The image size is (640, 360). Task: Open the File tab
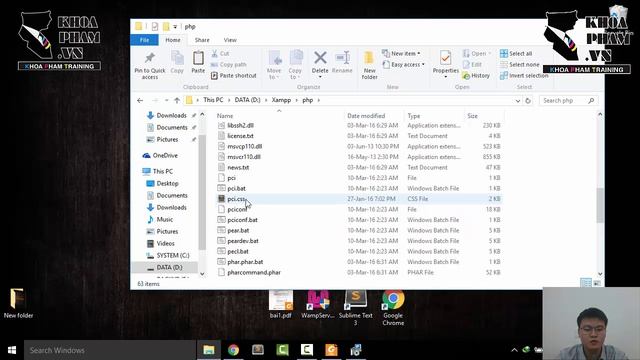[x=144, y=40]
